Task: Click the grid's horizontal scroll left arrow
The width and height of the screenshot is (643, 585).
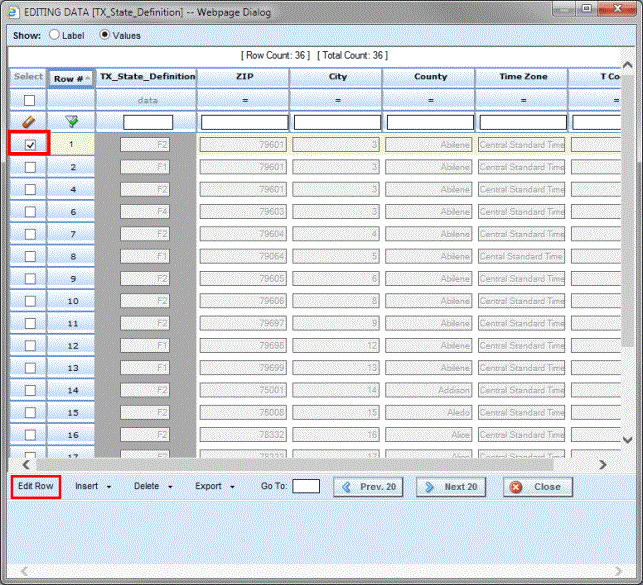Action: [x=26, y=464]
